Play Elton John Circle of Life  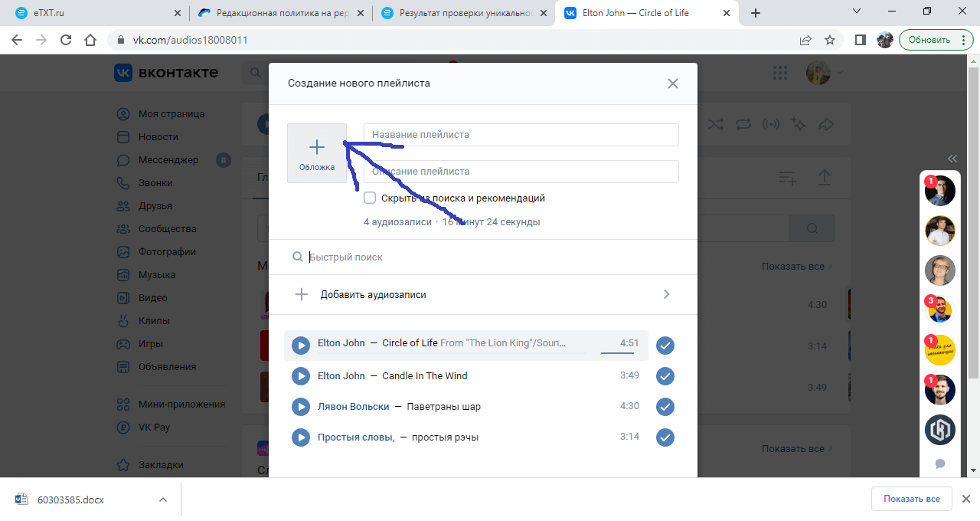(302, 345)
